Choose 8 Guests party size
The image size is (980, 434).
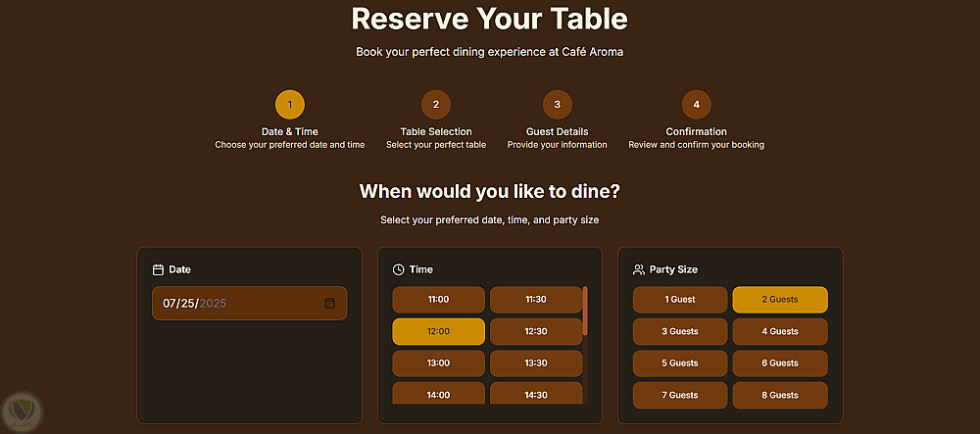779,395
